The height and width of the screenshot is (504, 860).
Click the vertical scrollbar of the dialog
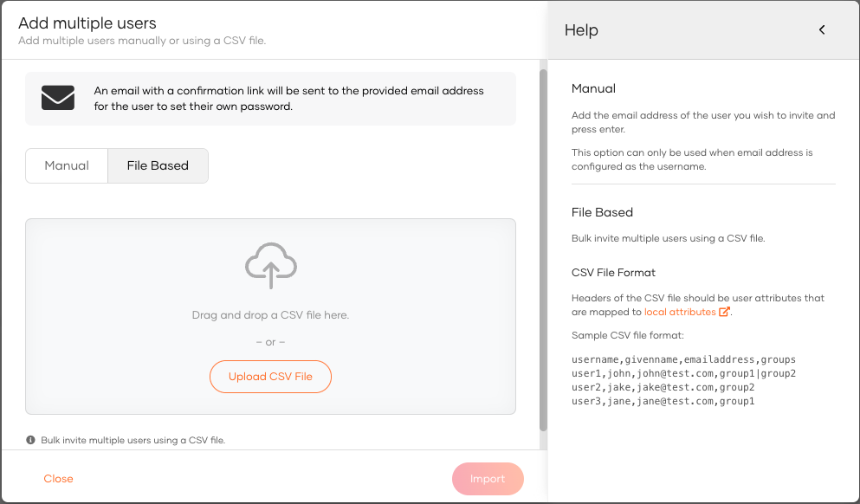(543, 249)
